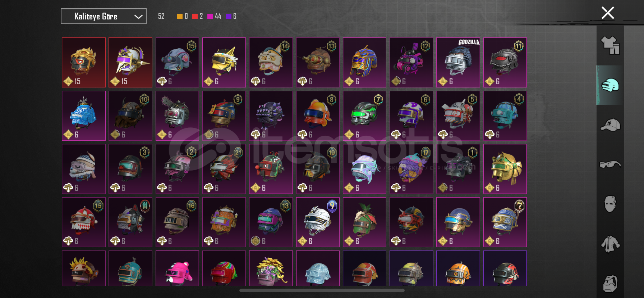Select the pink bear helmet thumbnail
This screenshot has width=644, height=298.
(177, 268)
